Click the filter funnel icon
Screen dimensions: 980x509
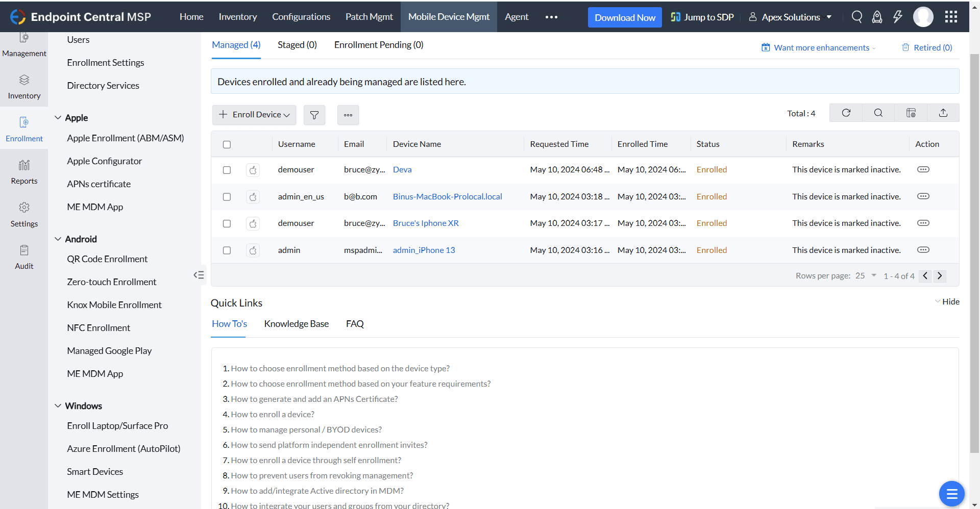(x=314, y=115)
